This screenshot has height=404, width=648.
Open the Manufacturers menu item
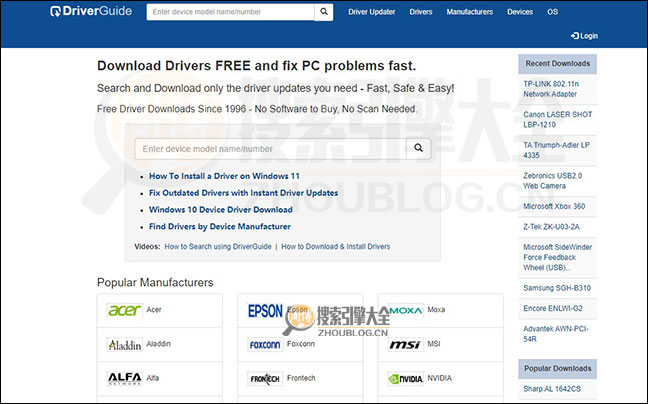pos(469,12)
